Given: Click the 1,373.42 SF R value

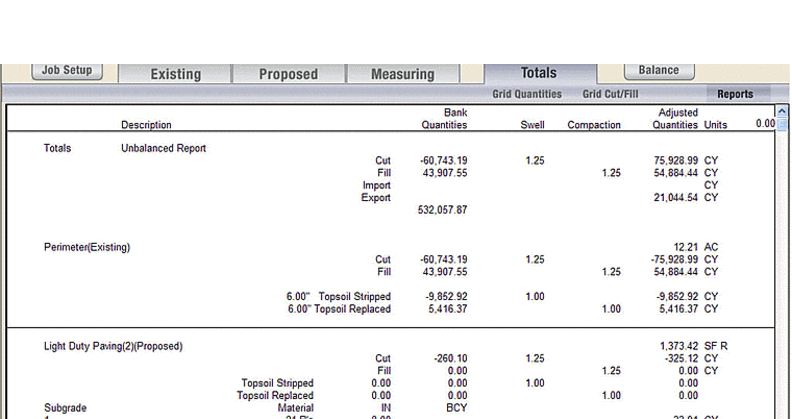Looking at the screenshot, I should 694,346.
